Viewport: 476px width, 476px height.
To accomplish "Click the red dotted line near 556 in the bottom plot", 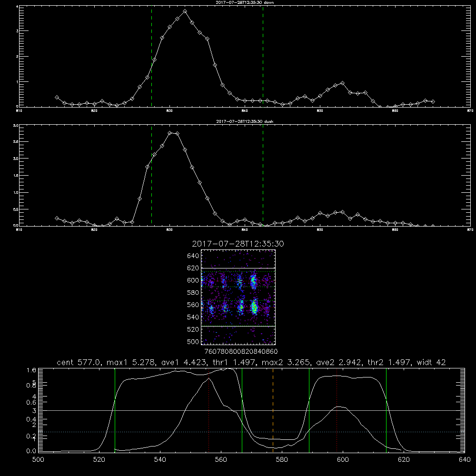I will (208, 410).
